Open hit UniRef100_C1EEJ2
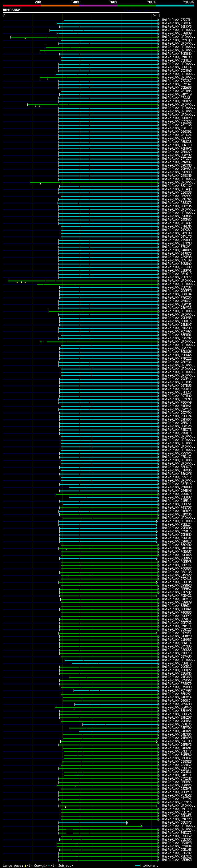This screenshot has width=197, height=868. [x=176, y=501]
